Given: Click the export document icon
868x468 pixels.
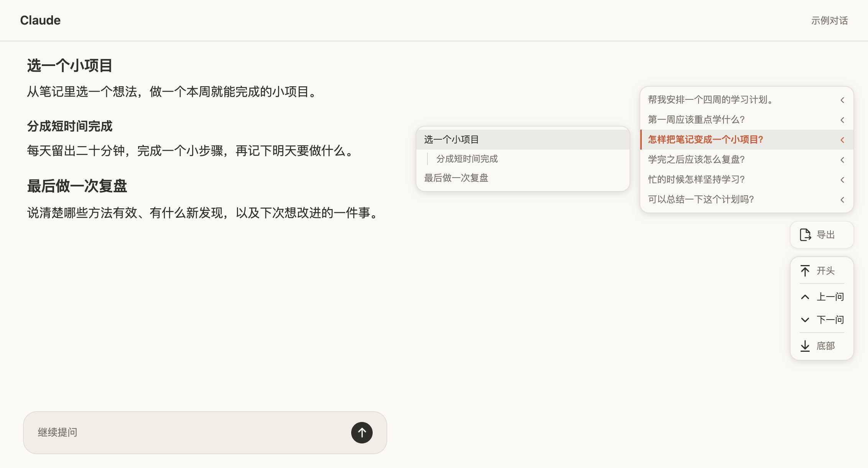Looking at the screenshot, I should point(805,235).
